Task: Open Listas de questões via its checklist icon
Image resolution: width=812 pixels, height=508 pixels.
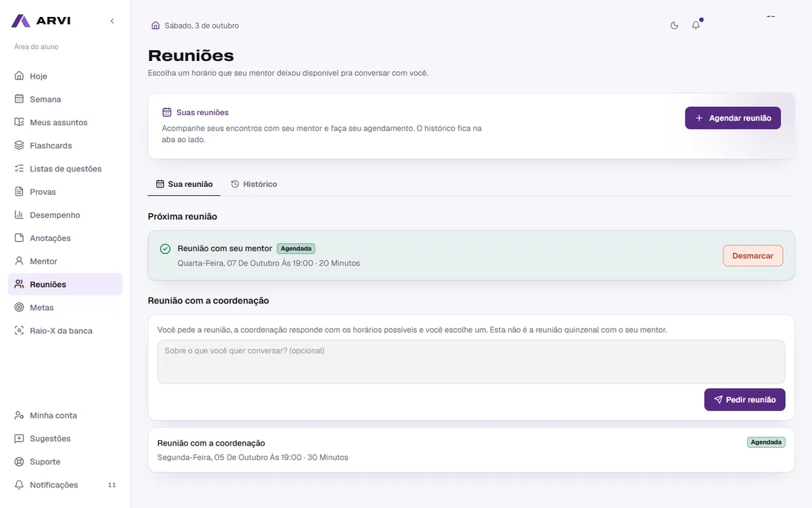Action: tap(19, 168)
